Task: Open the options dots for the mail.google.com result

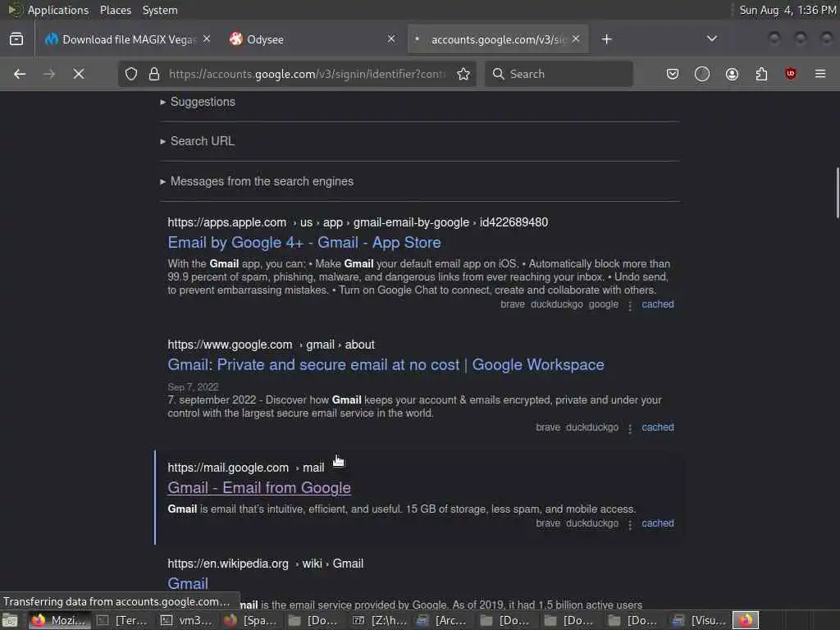Action: 630,524
